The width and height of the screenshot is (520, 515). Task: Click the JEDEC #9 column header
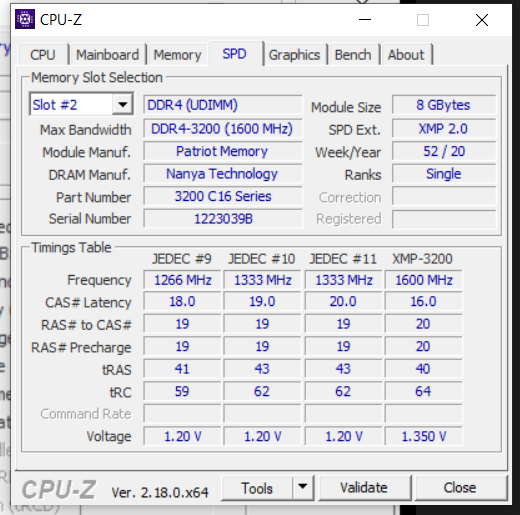tap(182, 259)
